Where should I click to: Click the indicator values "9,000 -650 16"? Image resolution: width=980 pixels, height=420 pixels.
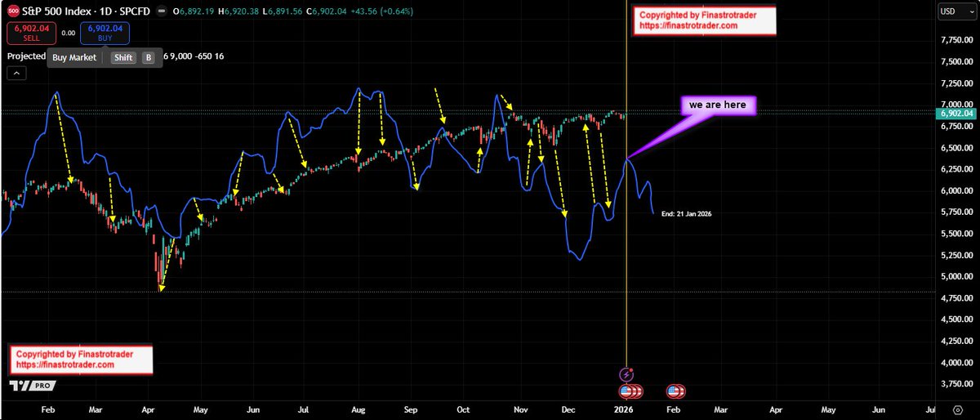point(197,56)
